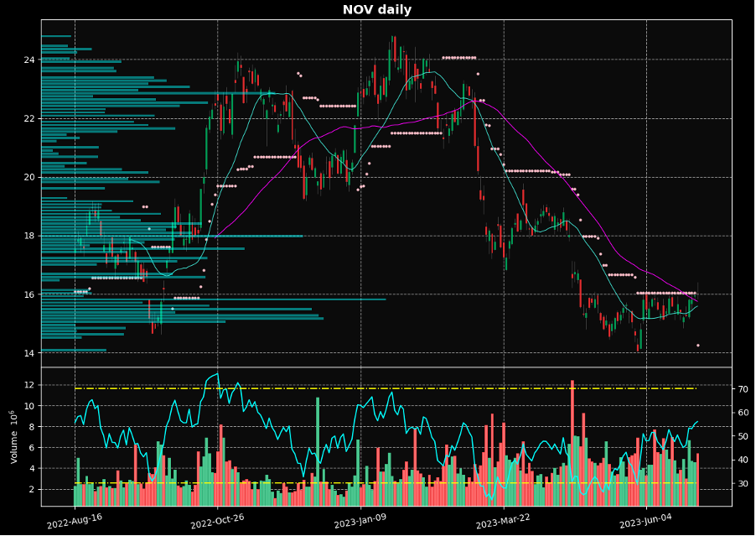Click the longest volume profile bar near 15.8
The width and height of the screenshot is (756, 536).
[214, 299]
